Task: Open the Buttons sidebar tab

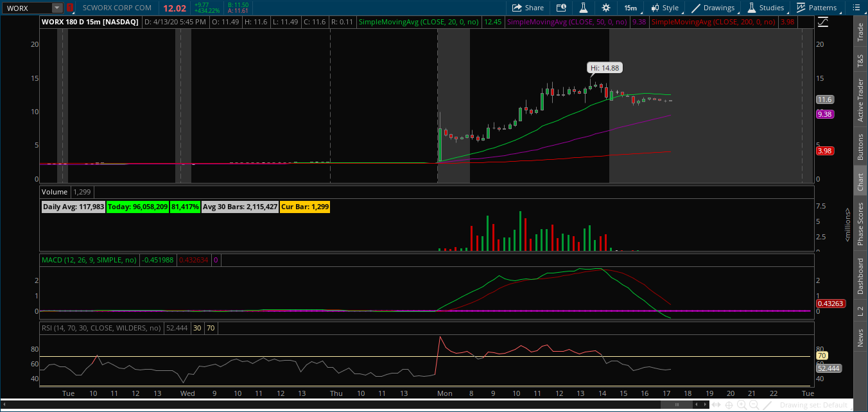Action: (x=860, y=147)
